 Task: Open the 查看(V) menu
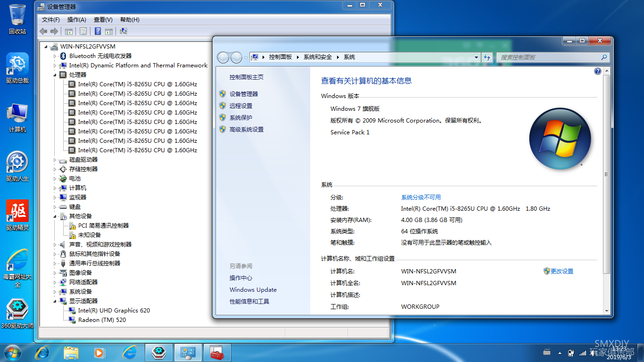[x=103, y=20]
